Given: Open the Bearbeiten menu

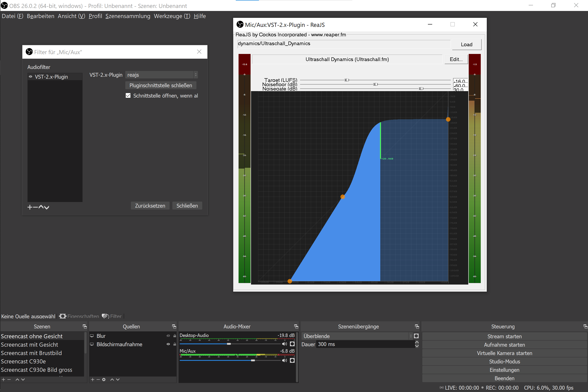Looking at the screenshot, I should tap(40, 16).
